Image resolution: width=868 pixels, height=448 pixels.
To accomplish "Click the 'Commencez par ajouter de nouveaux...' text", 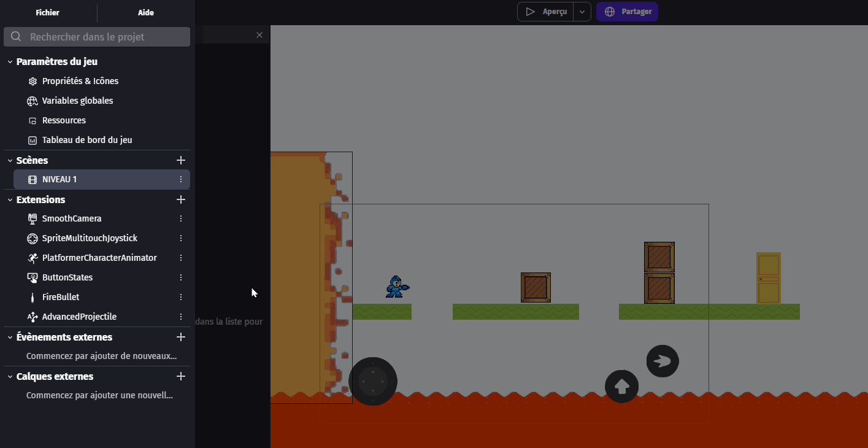I will pos(101,356).
